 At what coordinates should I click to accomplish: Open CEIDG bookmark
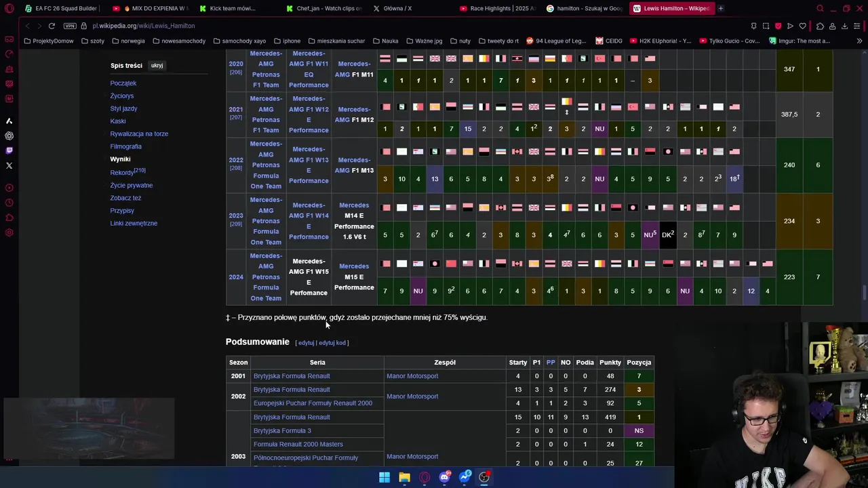[609, 41]
